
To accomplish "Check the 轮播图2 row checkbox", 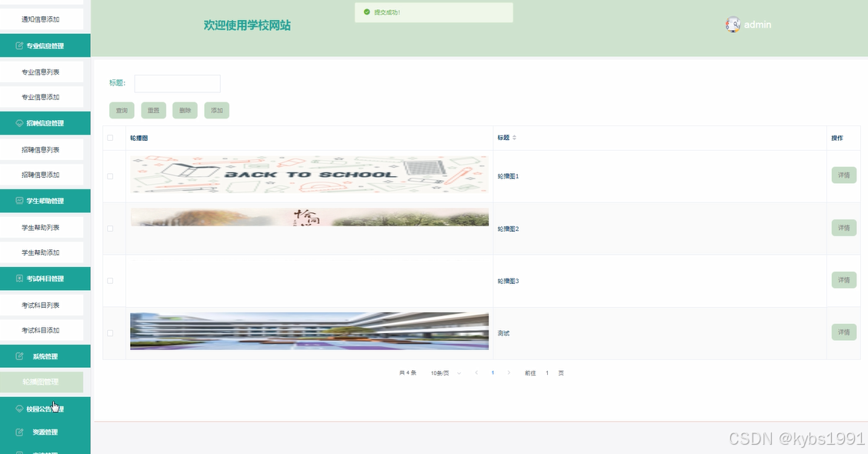I will (x=110, y=229).
